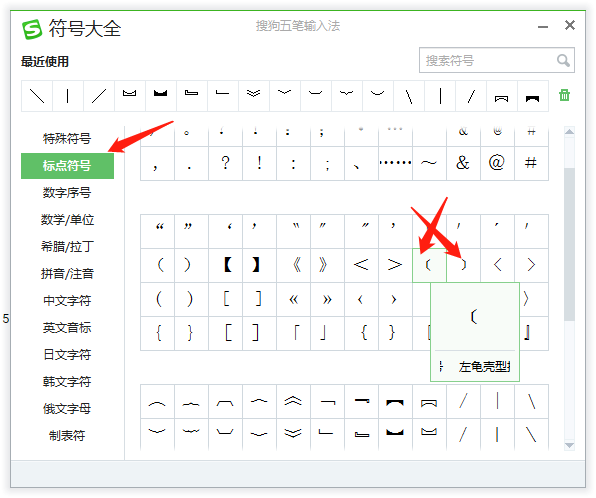
Task: Minimize the 符号大全 window
Action: 543,27
